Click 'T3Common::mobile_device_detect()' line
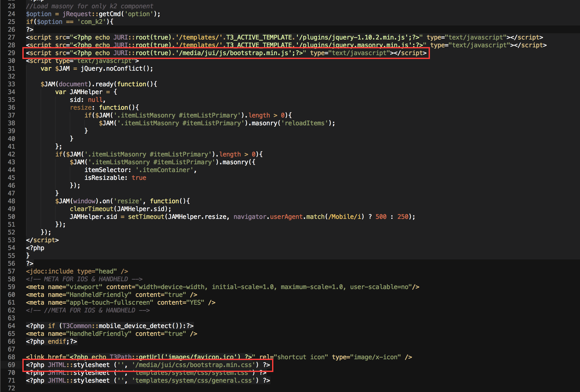The height and width of the screenshot is (392, 580). click(x=110, y=326)
